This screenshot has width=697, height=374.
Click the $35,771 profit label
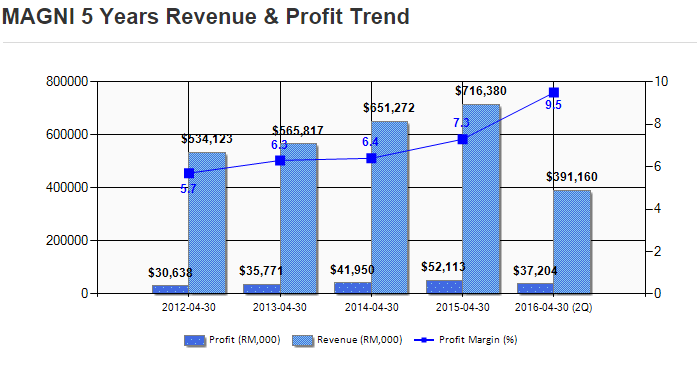pyautogui.click(x=261, y=271)
